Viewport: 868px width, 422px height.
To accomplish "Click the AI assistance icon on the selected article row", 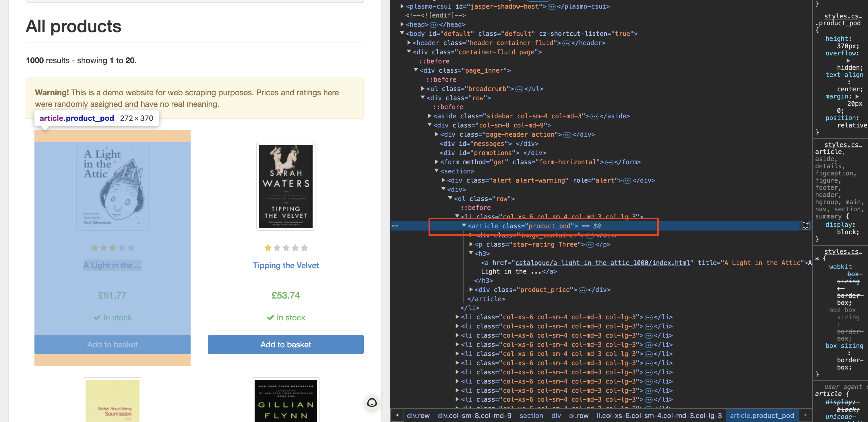I will [x=805, y=226].
